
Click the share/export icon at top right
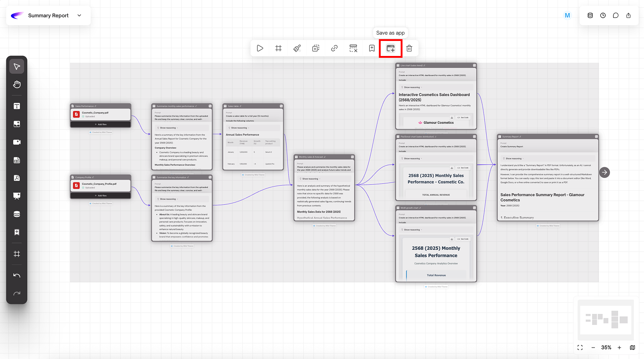point(628,15)
